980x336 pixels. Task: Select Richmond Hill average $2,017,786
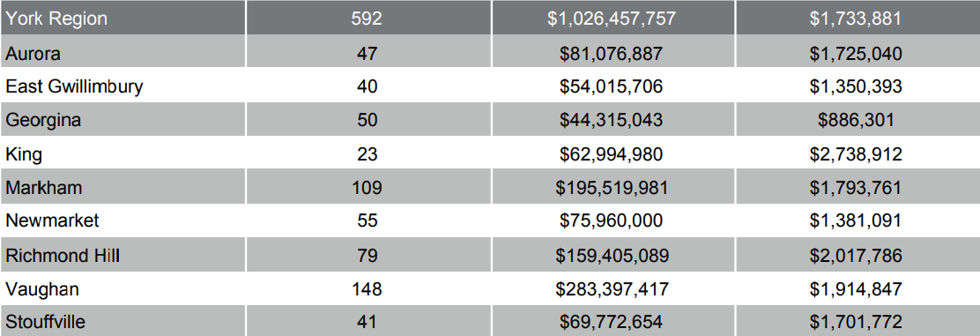pos(856,255)
